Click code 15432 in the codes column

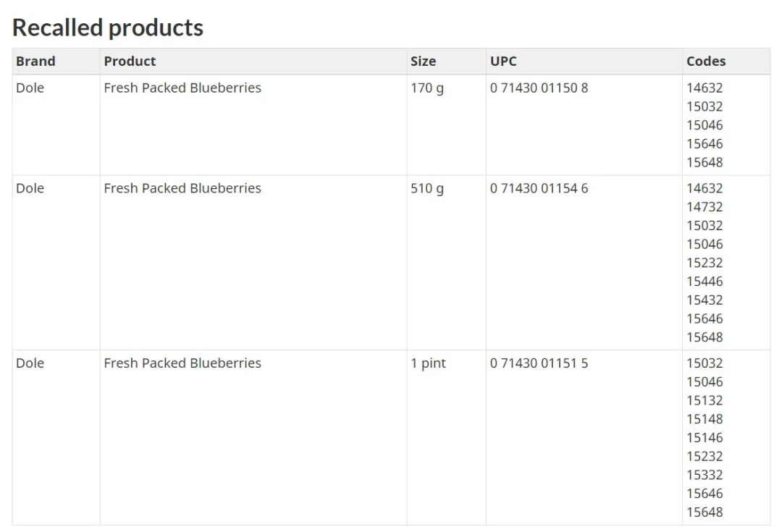[x=705, y=300]
